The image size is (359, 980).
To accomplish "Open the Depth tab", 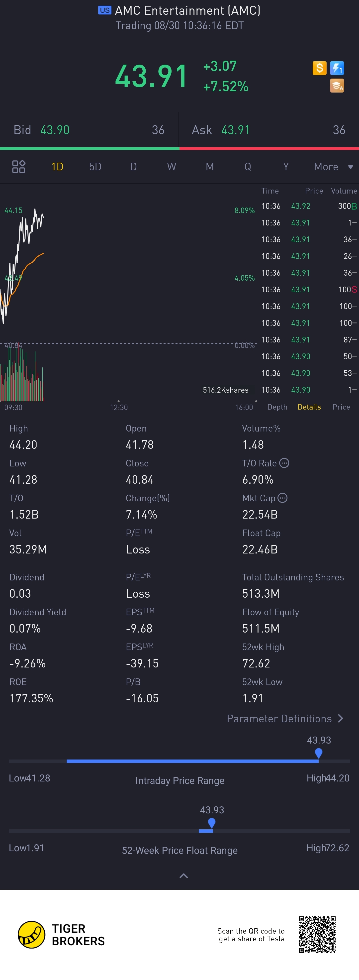I will (277, 407).
